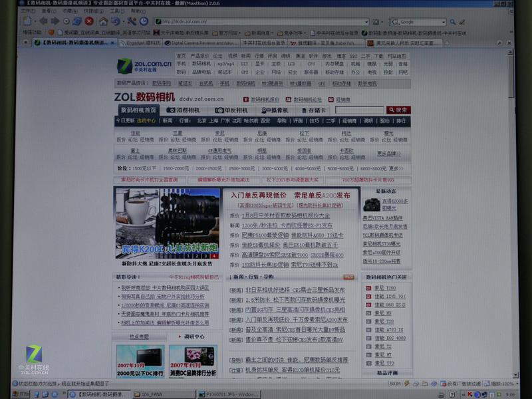Image resolution: width=532 pixels, height=399 pixels.
Task: Click the K200D lens banner image
Action: (x=168, y=223)
